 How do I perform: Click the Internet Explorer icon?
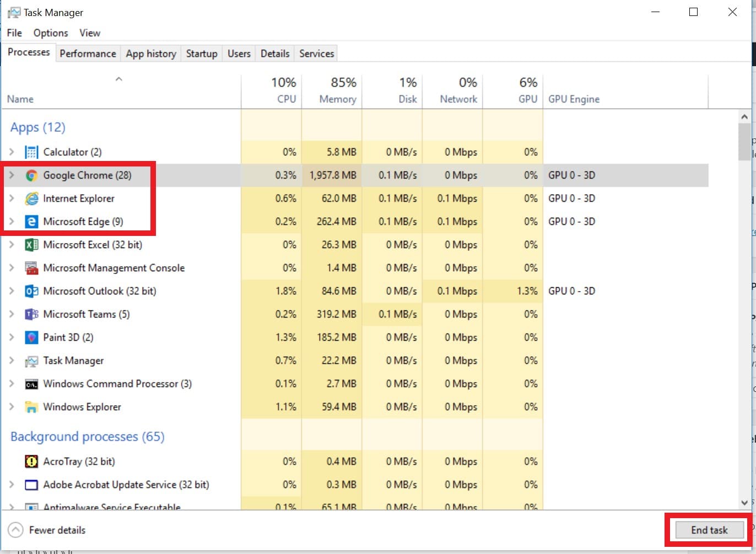coord(31,198)
